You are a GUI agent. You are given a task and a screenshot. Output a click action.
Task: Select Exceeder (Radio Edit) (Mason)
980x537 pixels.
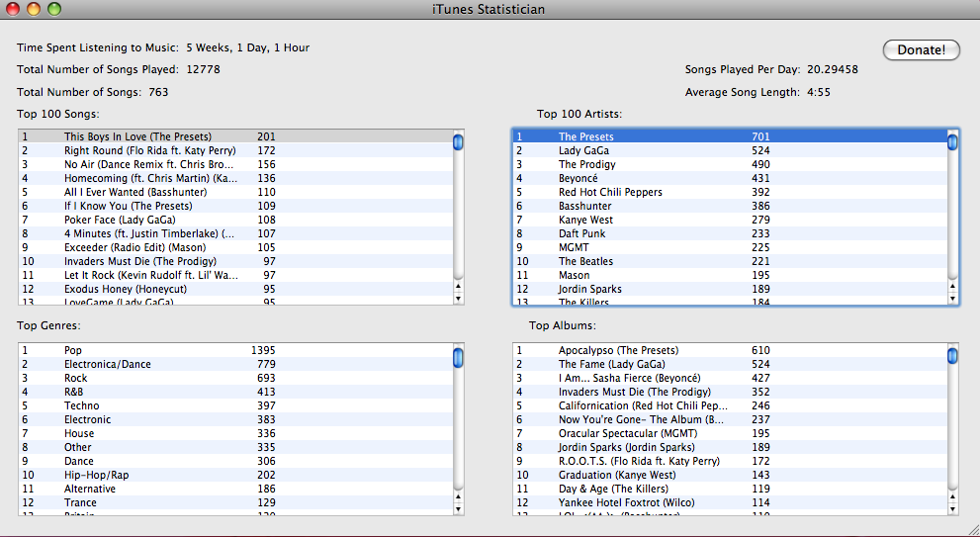coord(235,247)
